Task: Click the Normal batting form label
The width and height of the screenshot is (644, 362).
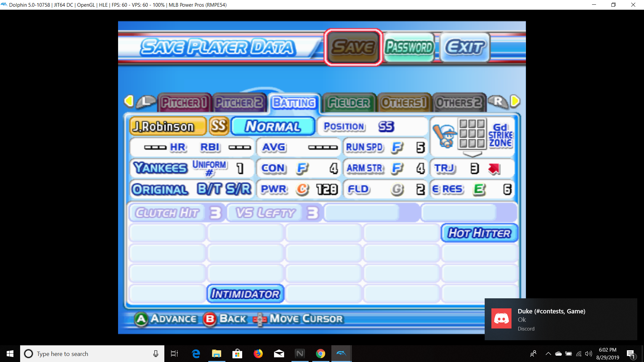Action: (x=273, y=126)
